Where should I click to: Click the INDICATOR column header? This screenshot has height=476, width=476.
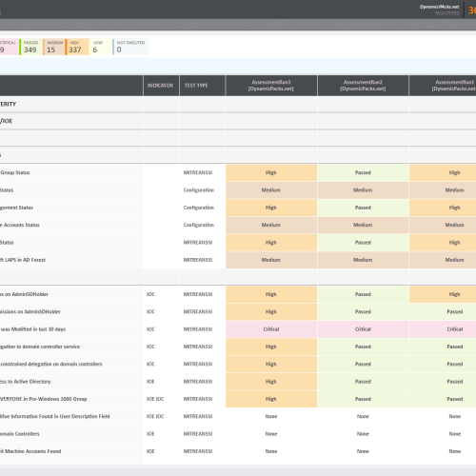click(x=161, y=86)
